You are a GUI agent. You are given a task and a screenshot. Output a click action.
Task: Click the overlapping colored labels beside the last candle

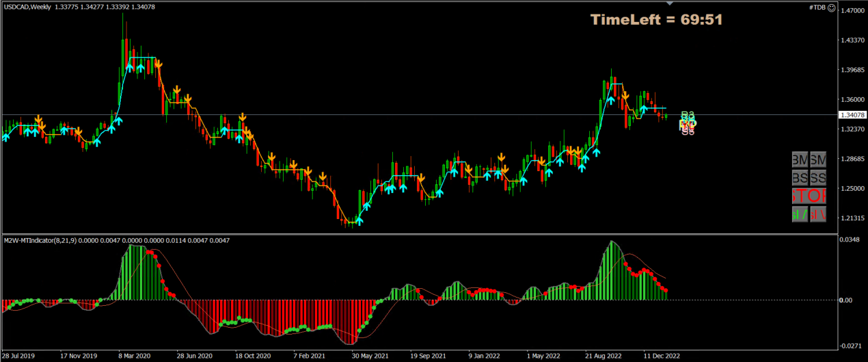click(688, 122)
